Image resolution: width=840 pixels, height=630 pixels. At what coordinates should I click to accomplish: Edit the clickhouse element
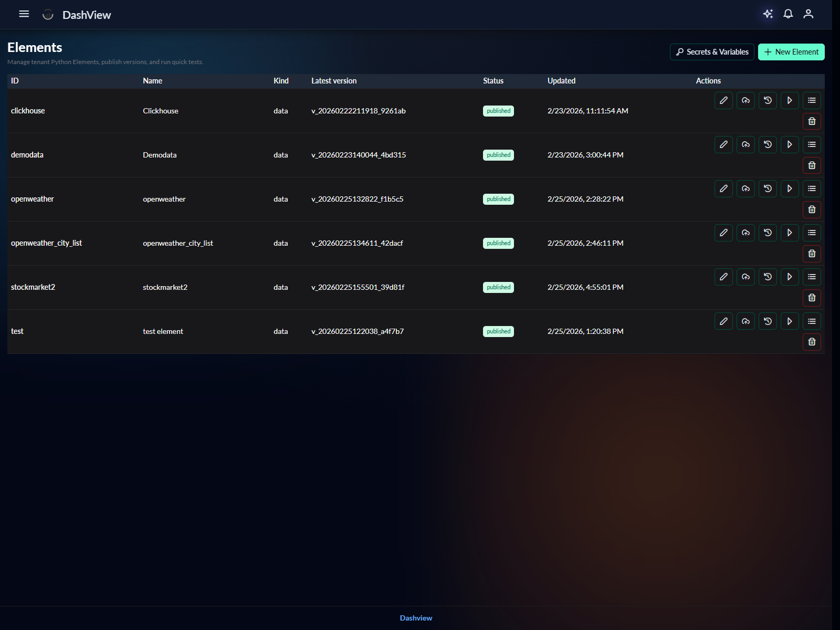pyautogui.click(x=723, y=100)
